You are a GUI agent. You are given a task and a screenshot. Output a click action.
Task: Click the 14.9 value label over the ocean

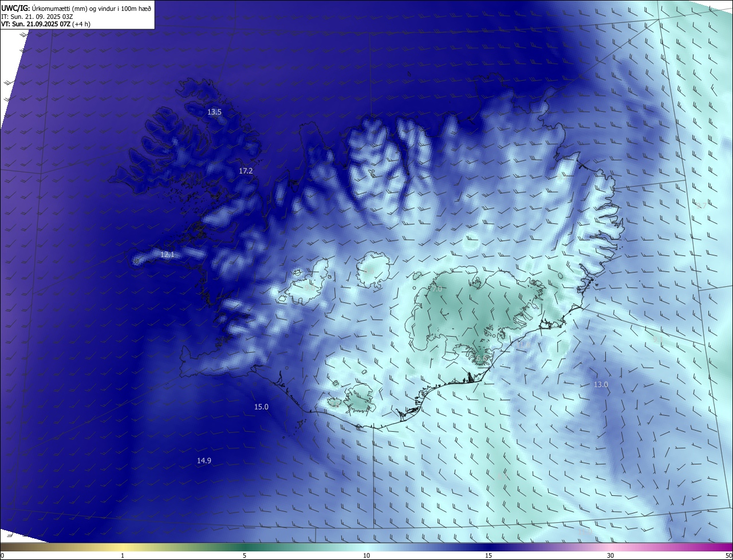204,460
